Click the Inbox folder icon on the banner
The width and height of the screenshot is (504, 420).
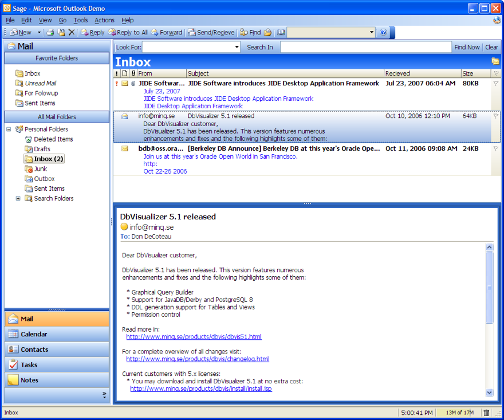(x=495, y=61)
